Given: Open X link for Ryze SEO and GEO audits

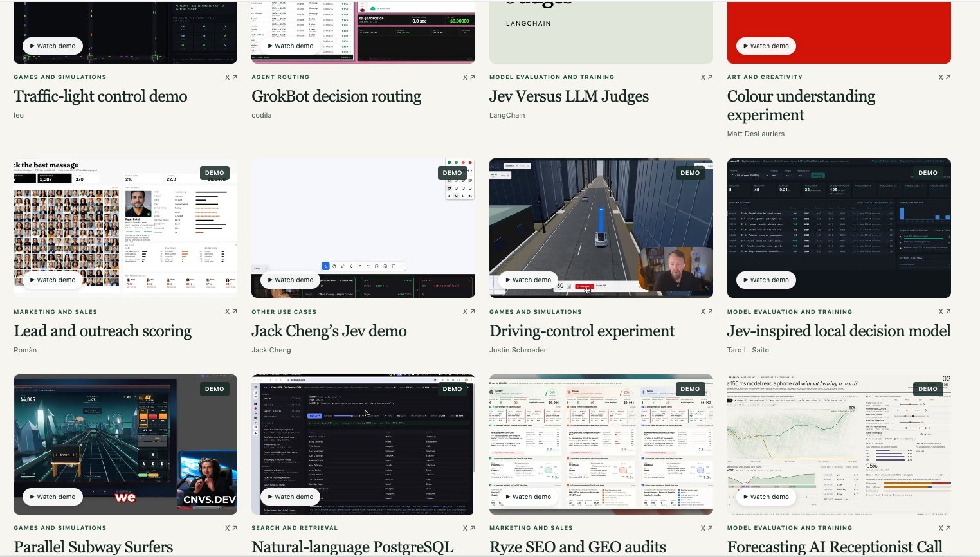Looking at the screenshot, I should [x=707, y=528].
